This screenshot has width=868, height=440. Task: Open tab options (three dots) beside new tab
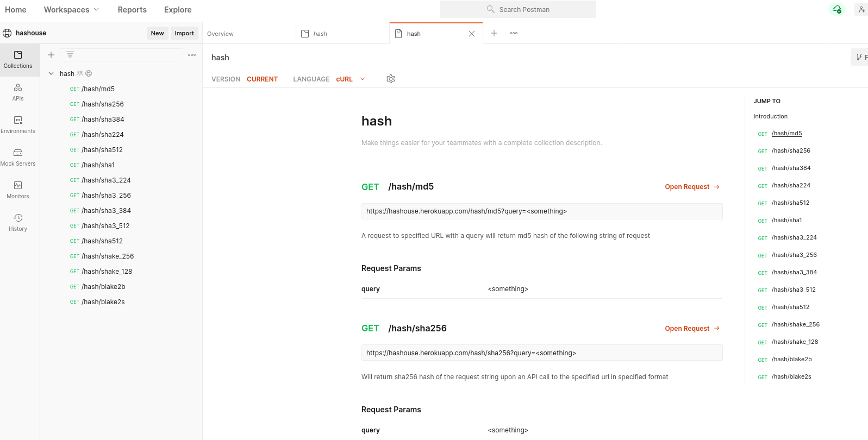[514, 33]
